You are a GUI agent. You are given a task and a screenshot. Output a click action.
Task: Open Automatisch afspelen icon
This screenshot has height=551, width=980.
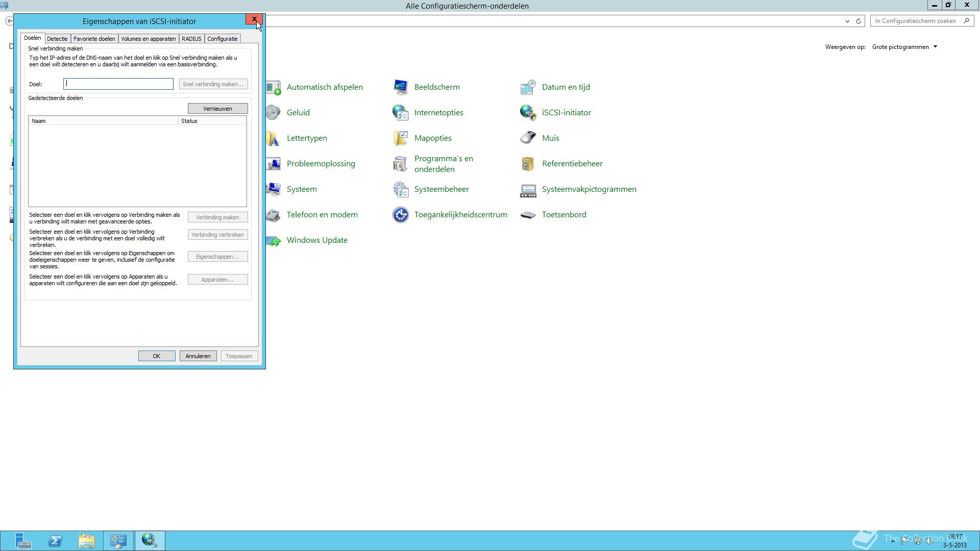pyautogui.click(x=274, y=87)
